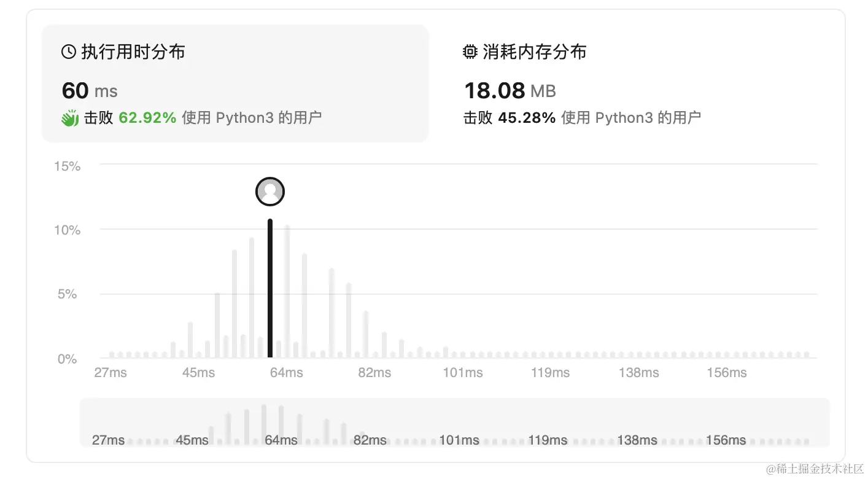This screenshot has width=868, height=479.
Task: Click the mini overview strip at 119ms
Action: click(x=548, y=440)
